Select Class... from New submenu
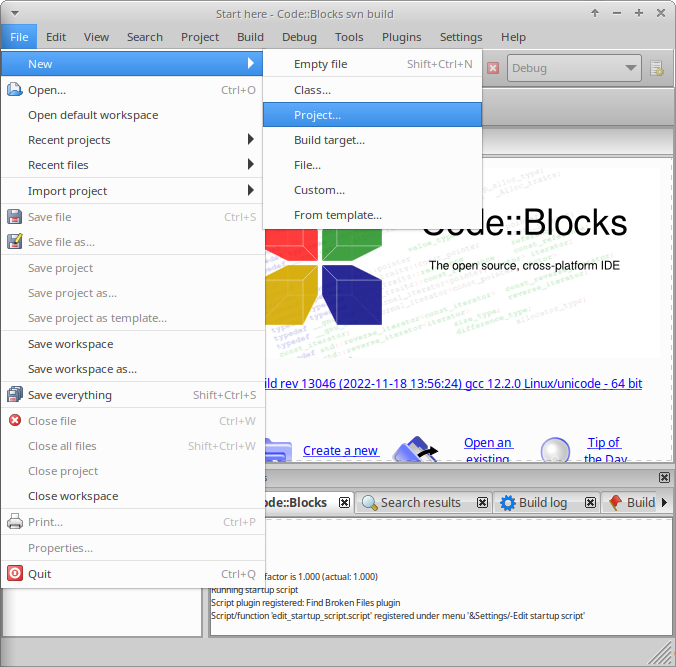The width and height of the screenshot is (676, 667). 372,90
